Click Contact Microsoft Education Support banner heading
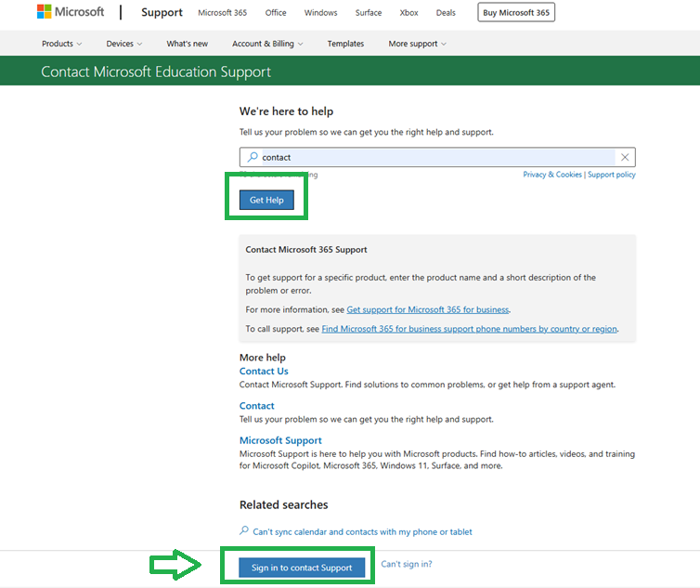Image resolution: width=700 pixels, height=588 pixels. (x=156, y=72)
